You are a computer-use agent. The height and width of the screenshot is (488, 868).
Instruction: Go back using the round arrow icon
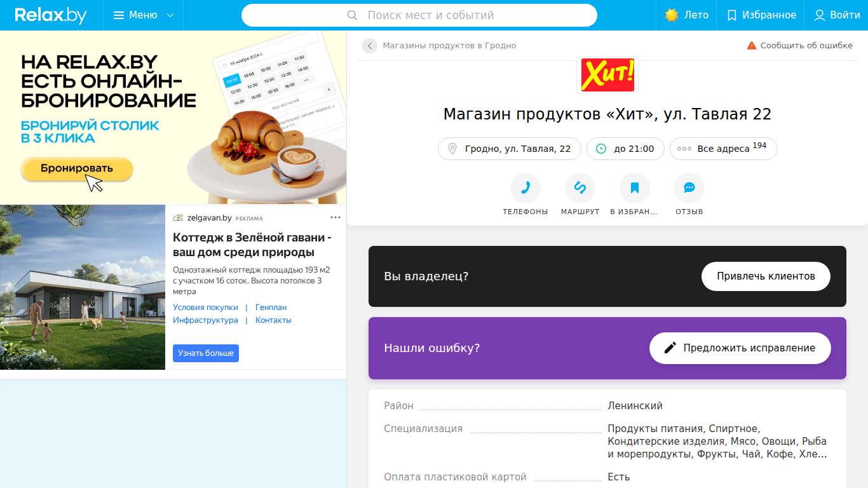pyautogui.click(x=370, y=46)
